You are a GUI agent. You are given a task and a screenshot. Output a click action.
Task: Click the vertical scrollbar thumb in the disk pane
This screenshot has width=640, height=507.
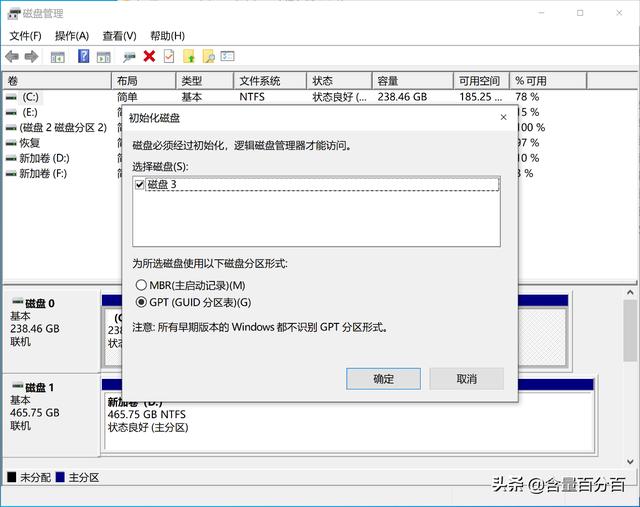630,331
